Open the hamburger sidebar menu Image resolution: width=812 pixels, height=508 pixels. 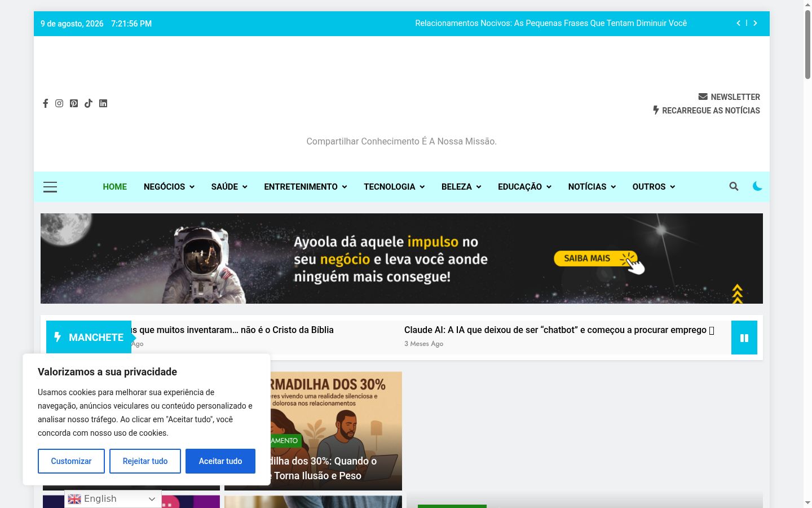point(50,187)
